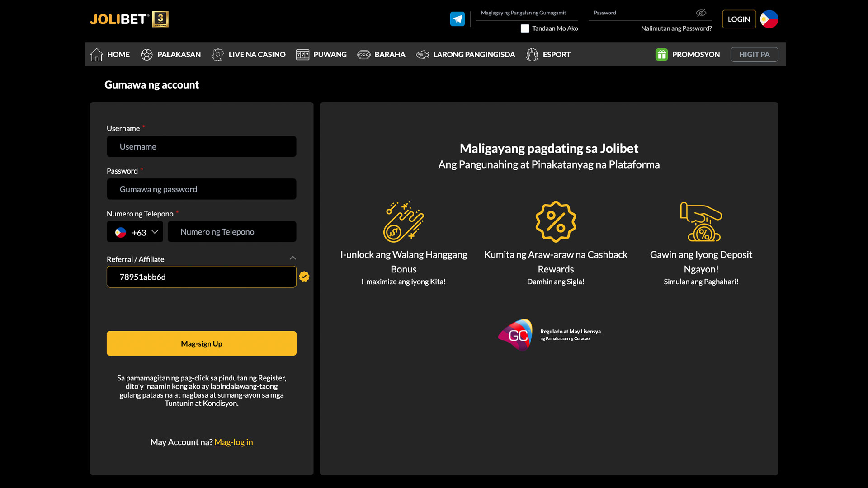
Task: Click 'Regulado at May Lisensya' text
Action: click(x=571, y=332)
